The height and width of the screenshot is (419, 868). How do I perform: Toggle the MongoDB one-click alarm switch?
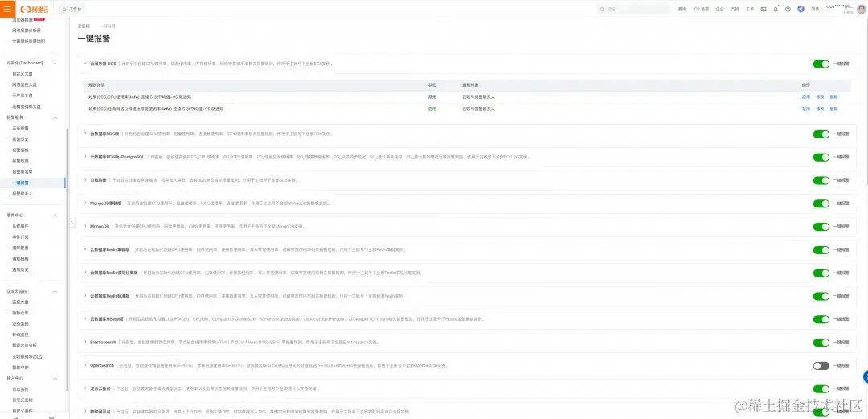click(x=821, y=226)
